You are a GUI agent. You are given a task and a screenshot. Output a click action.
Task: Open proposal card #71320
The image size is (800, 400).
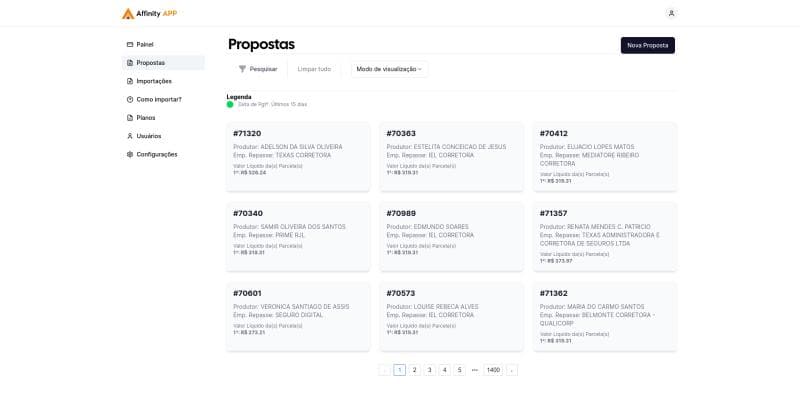(297, 155)
